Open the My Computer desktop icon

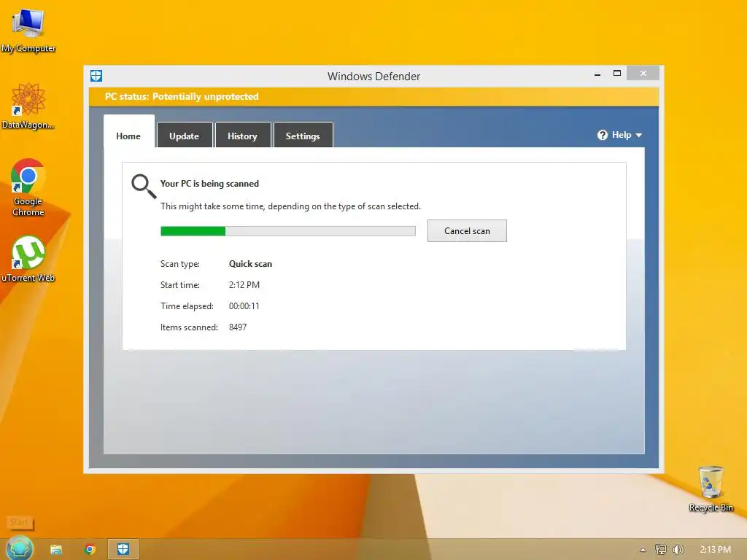coord(28,29)
